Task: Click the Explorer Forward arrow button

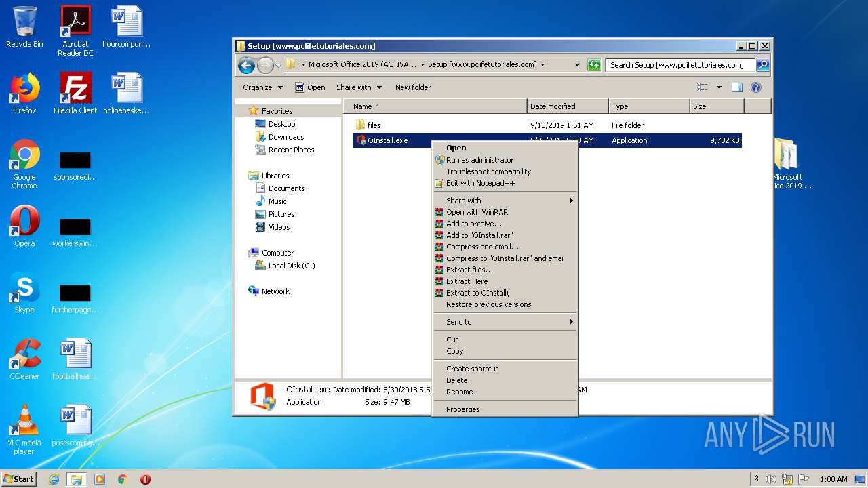Action: (265, 65)
